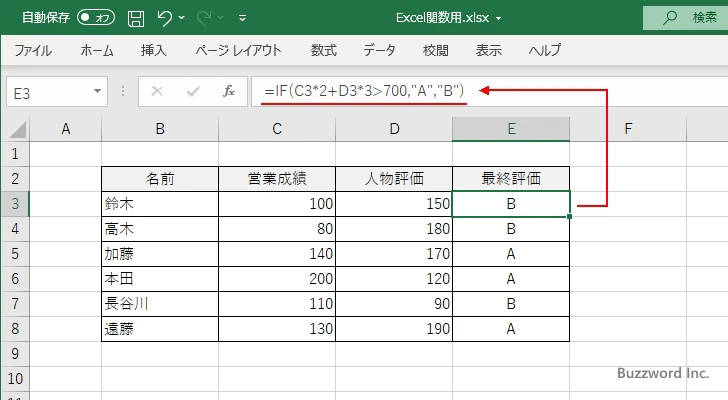Click 営業成績 value 200 for 本田
This screenshot has height=400, width=728.
tap(277, 279)
